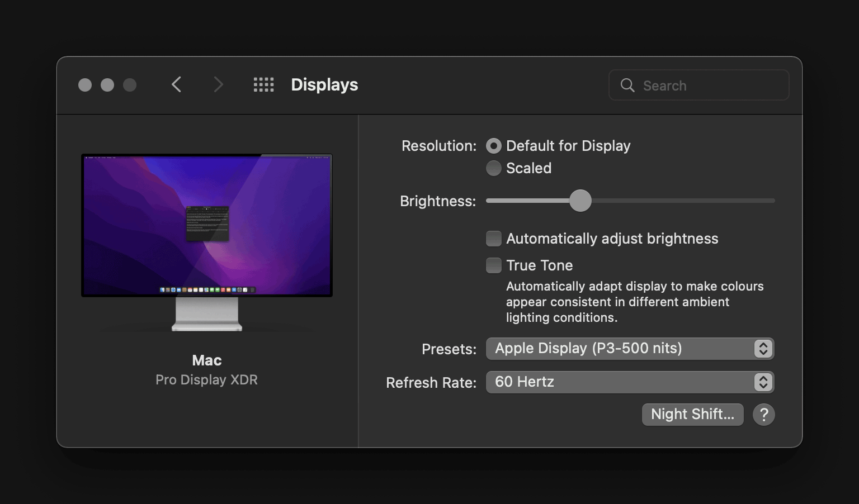Enable the True Tone checkbox
Viewport: 859px width, 504px height.
[x=494, y=265]
